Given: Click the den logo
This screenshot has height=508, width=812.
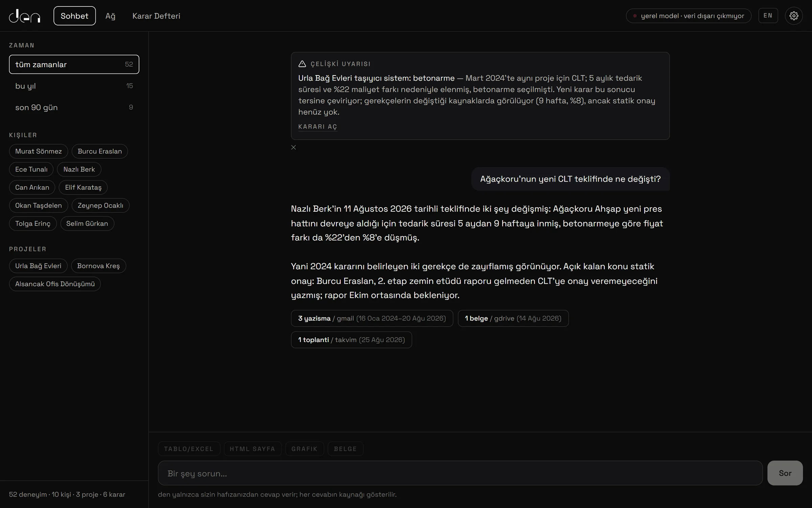Looking at the screenshot, I should click(x=25, y=16).
